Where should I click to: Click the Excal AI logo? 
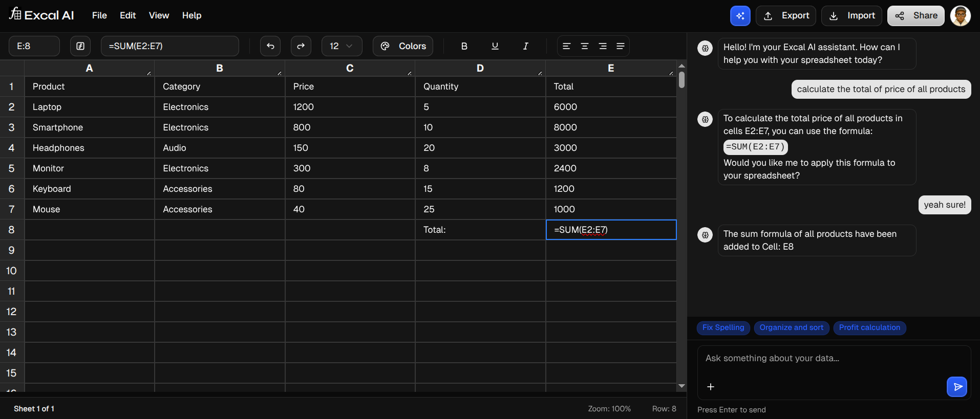coord(41,15)
